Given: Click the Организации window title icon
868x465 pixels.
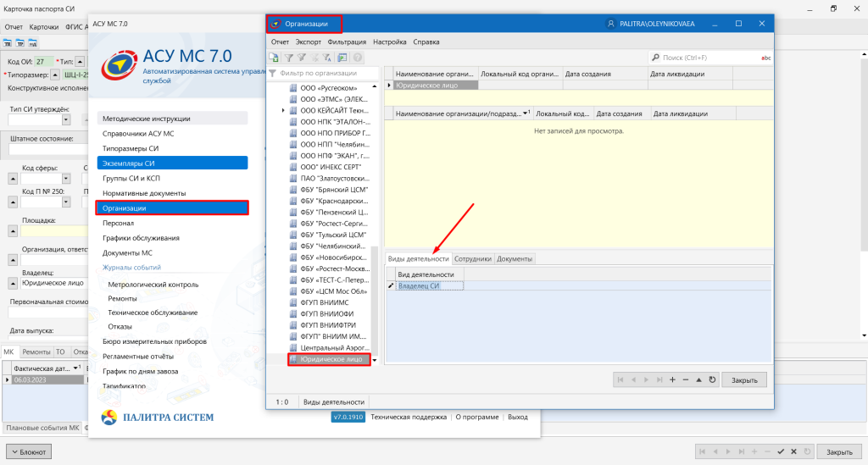Looking at the screenshot, I should (x=275, y=24).
